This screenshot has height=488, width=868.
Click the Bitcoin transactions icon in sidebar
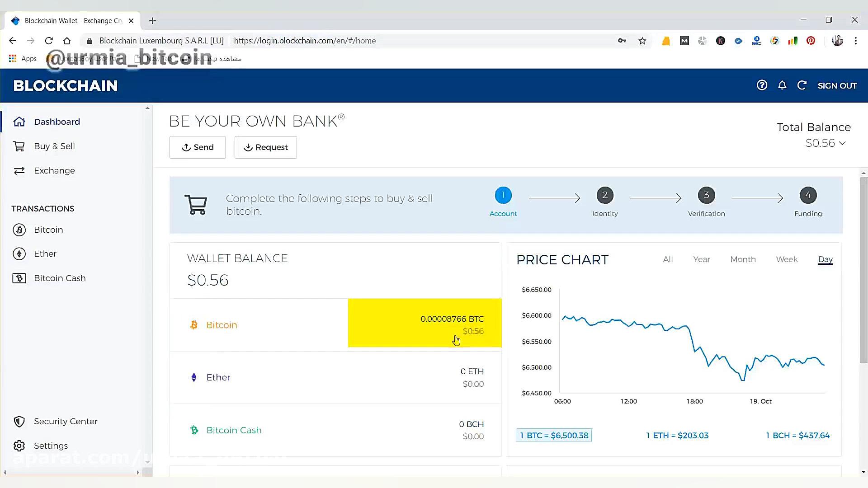(19, 230)
